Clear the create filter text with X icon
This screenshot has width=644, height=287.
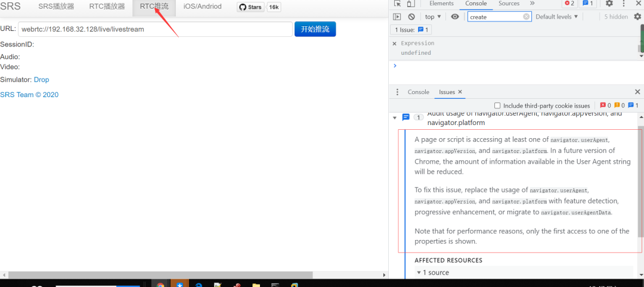click(x=526, y=17)
